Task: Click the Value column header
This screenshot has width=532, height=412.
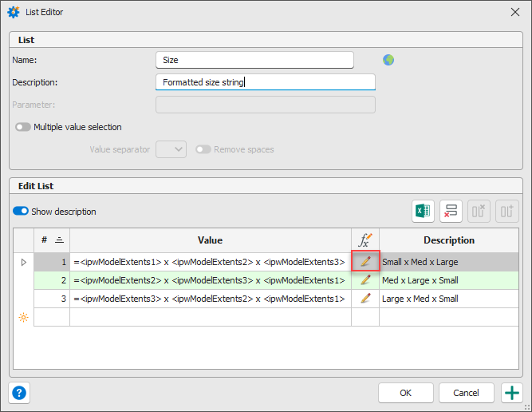Action: coord(211,240)
